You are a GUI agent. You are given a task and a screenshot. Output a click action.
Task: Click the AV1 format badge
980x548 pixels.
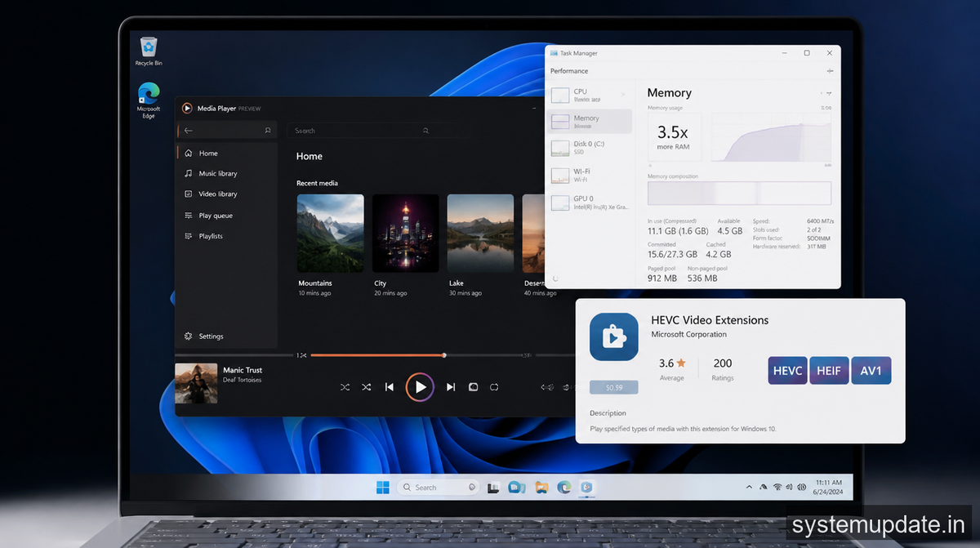click(871, 371)
